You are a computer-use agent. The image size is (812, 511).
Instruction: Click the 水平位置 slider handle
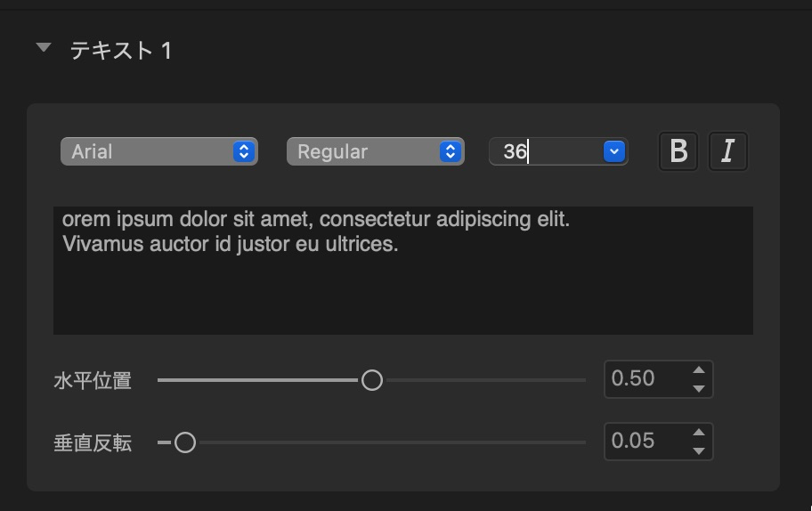[372, 380]
